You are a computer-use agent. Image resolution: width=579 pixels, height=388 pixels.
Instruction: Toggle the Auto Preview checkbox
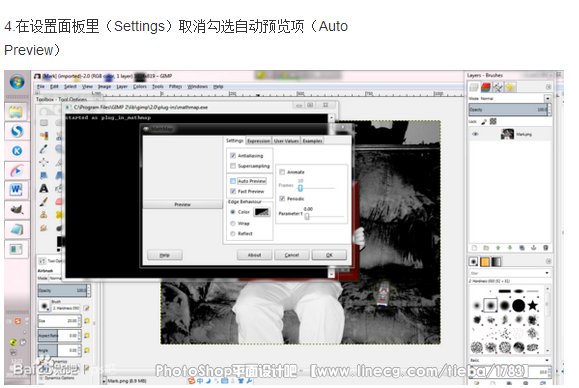pos(233,181)
